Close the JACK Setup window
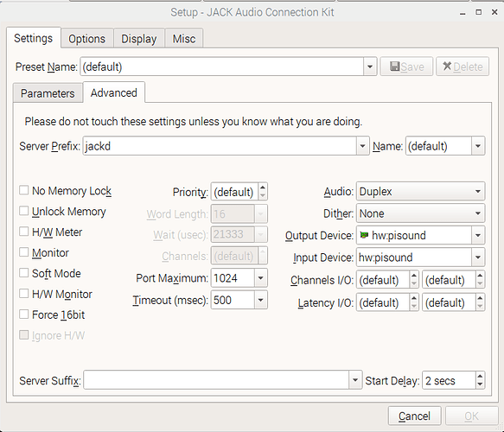Viewport: 504px width, 432px height. click(494, 12)
